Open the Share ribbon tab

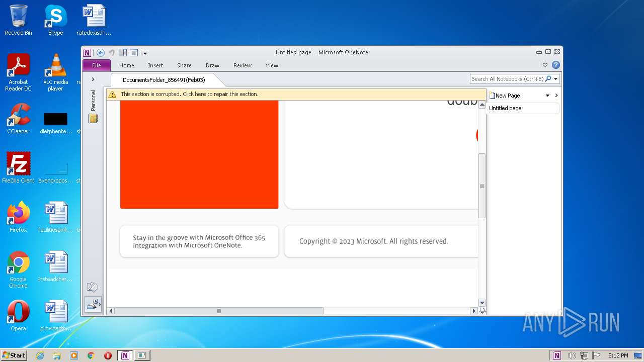[x=184, y=65]
